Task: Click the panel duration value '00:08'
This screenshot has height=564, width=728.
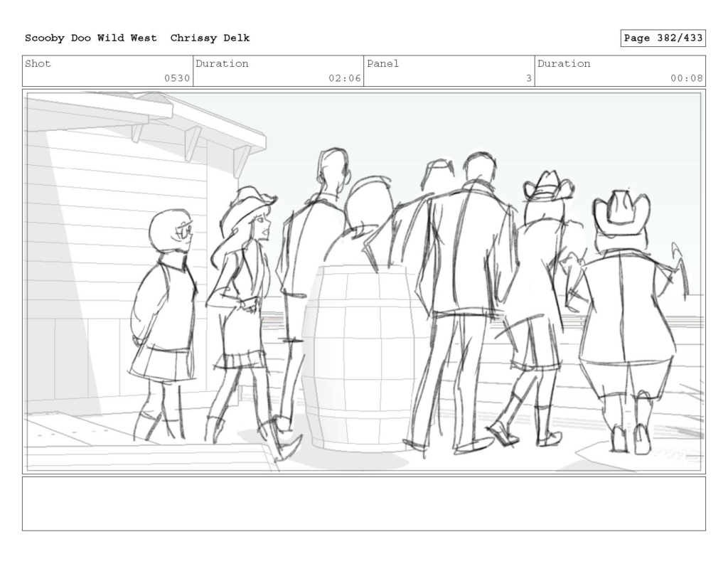Action: tap(686, 78)
